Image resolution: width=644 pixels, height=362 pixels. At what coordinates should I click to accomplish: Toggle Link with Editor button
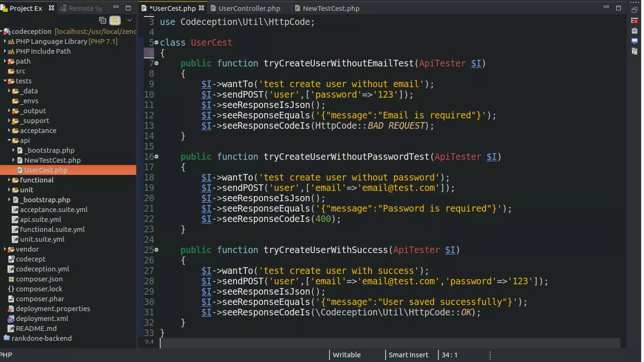(115, 20)
